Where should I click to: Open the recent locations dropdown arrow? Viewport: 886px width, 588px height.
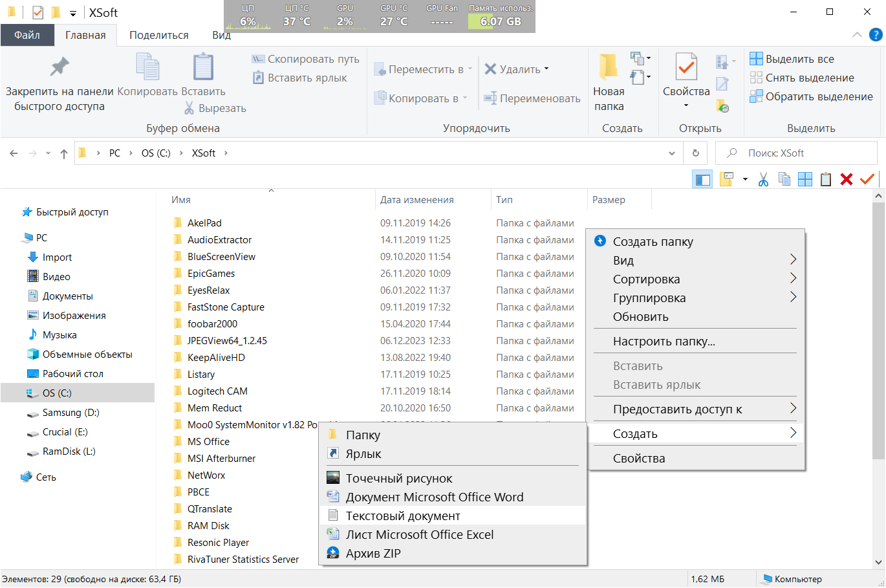(48, 153)
